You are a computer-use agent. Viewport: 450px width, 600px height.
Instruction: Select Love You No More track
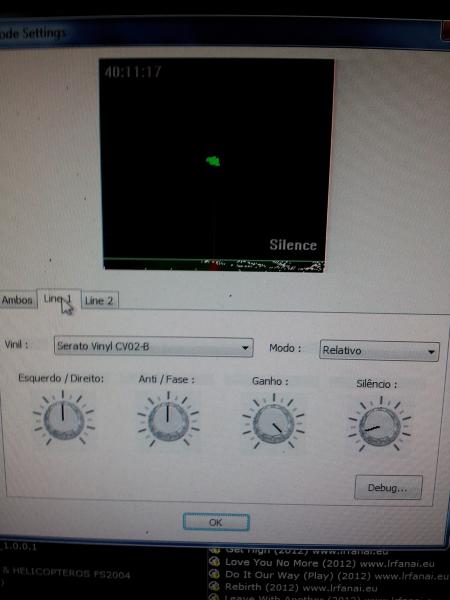coord(329,563)
